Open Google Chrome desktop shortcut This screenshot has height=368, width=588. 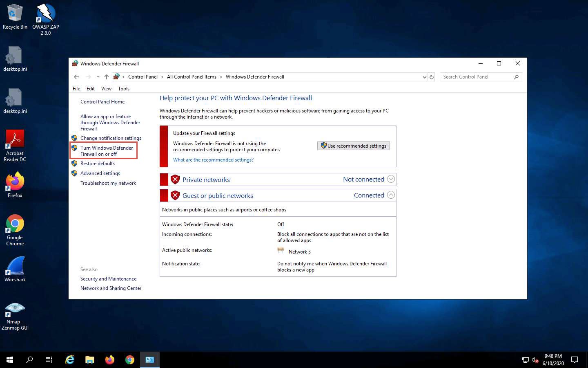15,230
